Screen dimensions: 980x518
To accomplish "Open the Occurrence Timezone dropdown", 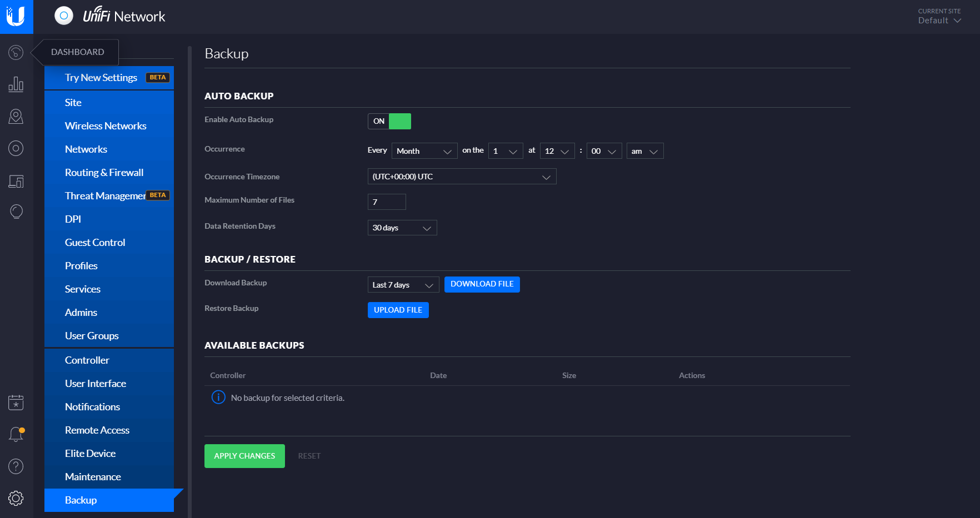I will tap(462, 177).
